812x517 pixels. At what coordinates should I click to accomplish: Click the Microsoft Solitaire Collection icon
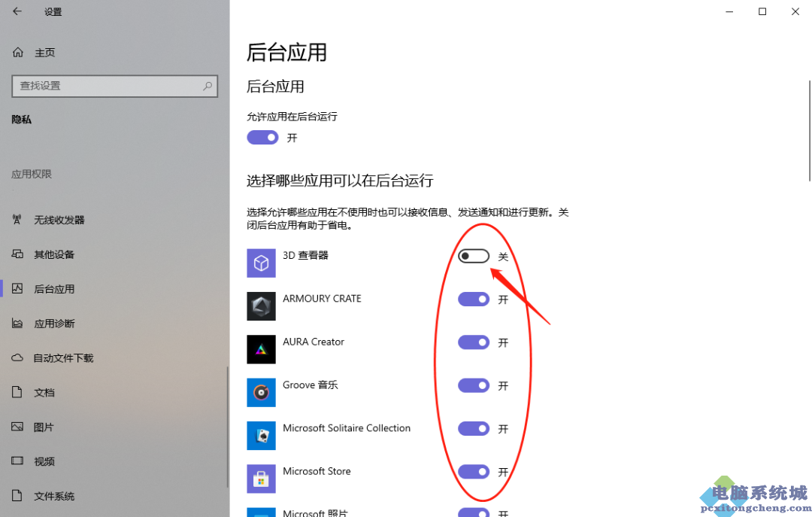coord(261,436)
